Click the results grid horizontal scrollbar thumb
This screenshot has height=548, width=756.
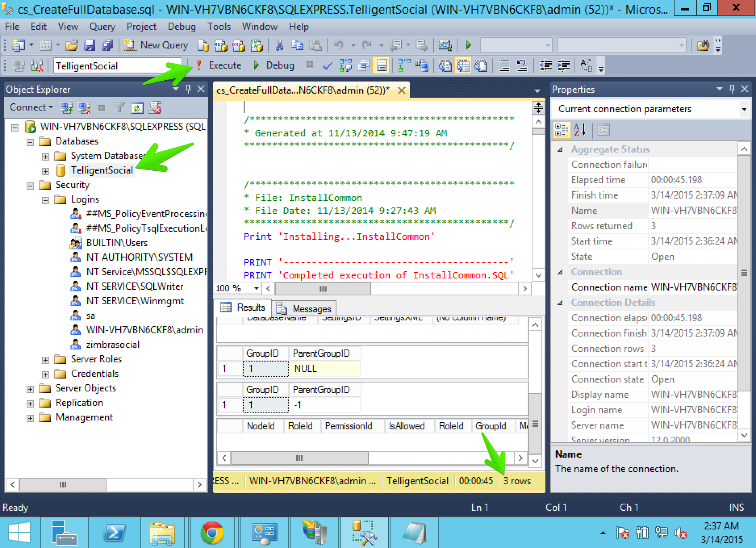(299, 458)
